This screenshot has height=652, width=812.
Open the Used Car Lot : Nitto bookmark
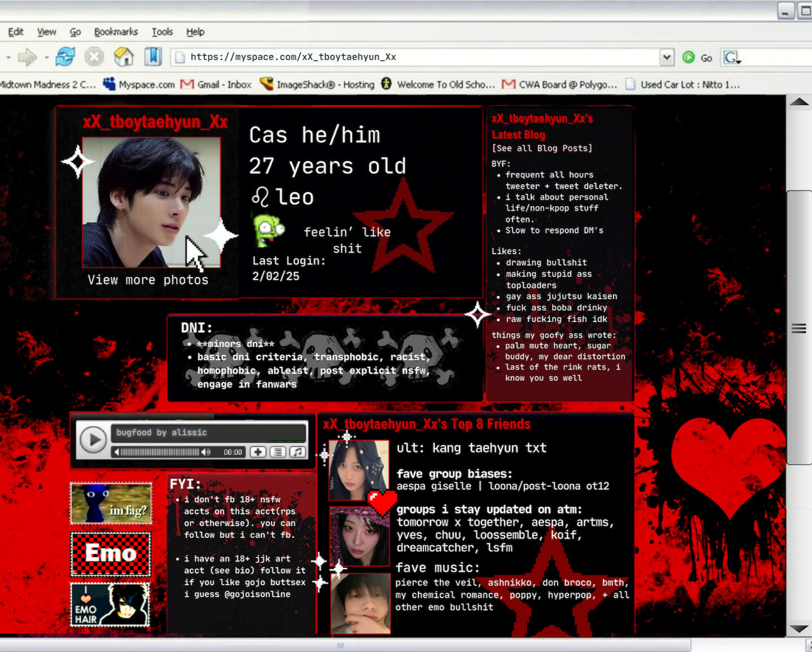tap(682, 84)
